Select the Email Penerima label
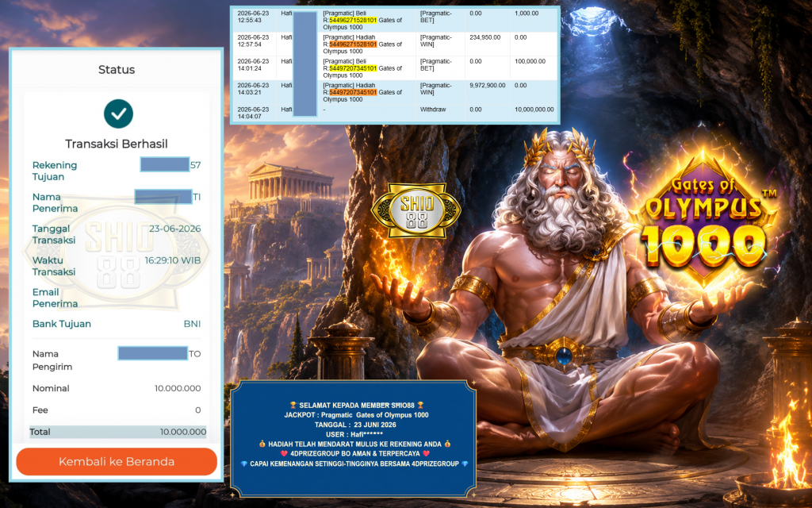 [x=55, y=298]
